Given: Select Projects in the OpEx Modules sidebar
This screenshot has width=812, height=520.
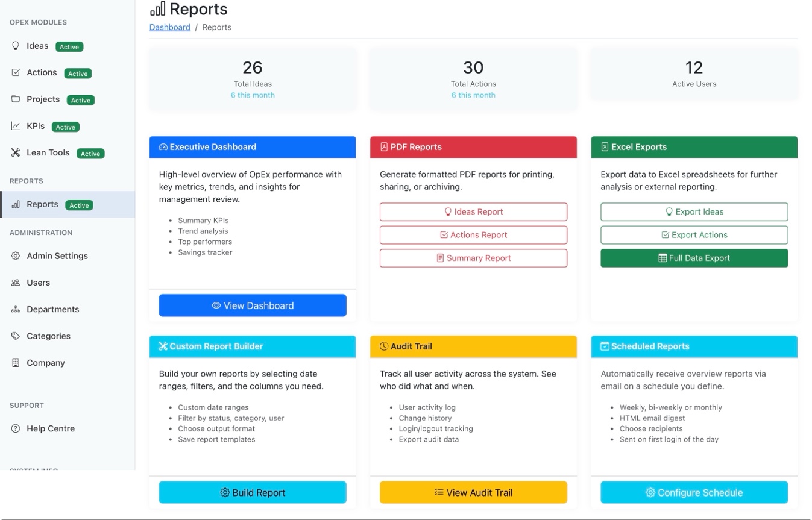Looking at the screenshot, I should coord(42,99).
